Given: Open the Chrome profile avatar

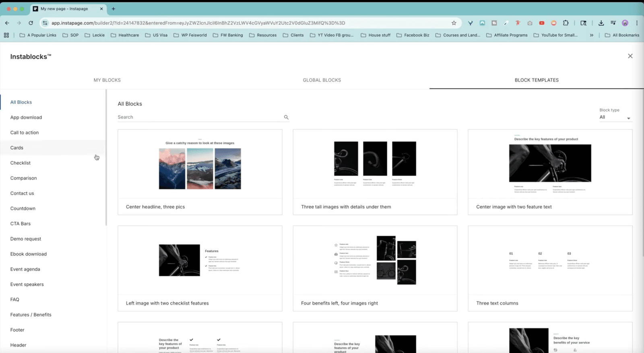Looking at the screenshot, I should click(625, 23).
